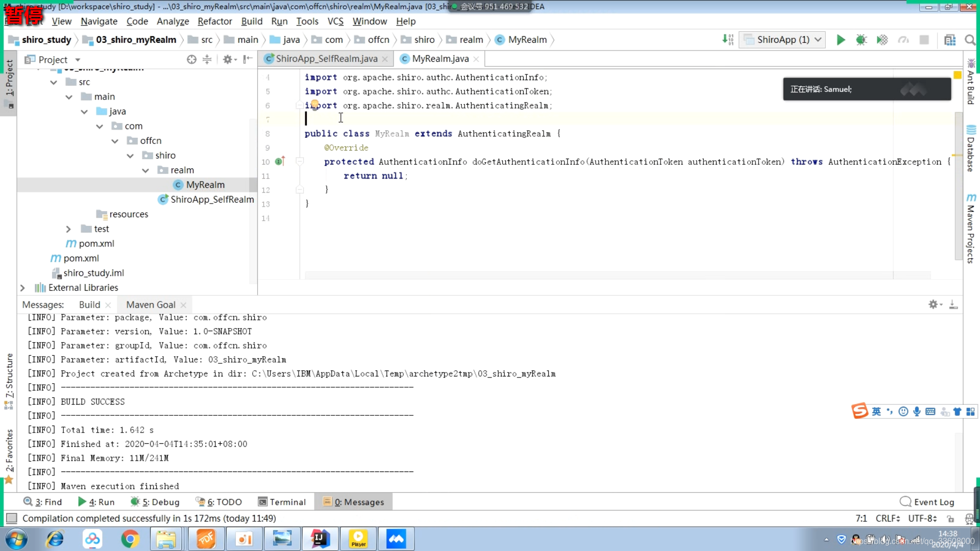Open Maven Projects side panel
Screen dimensions: 980x551
point(970,229)
